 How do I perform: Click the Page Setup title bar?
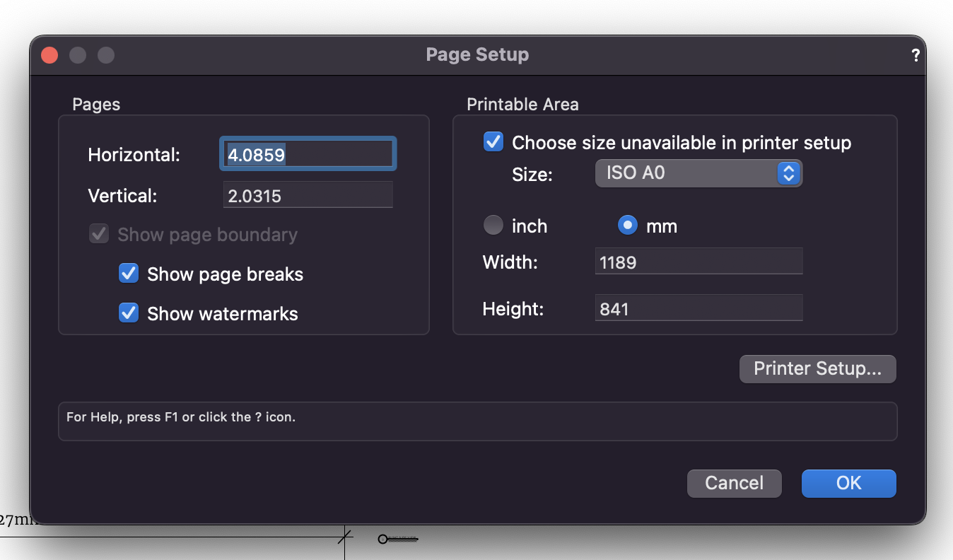pyautogui.click(x=476, y=54)
